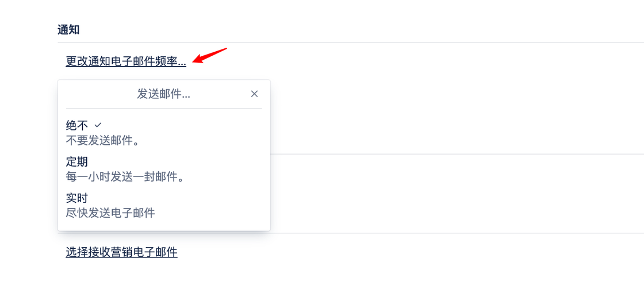The image size is (644, 281).
Task: Click the 尽快发送电子邮件 description text
Action: (110, 213)
